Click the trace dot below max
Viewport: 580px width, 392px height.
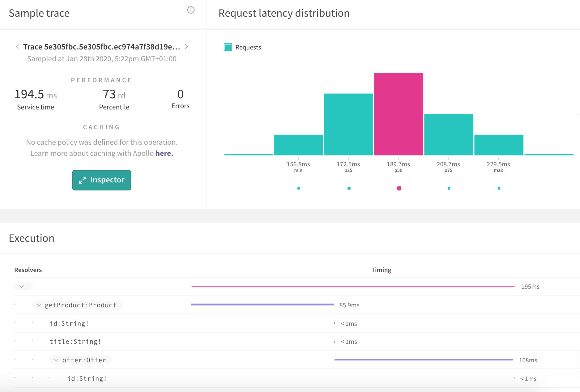(x=499, y=188)
